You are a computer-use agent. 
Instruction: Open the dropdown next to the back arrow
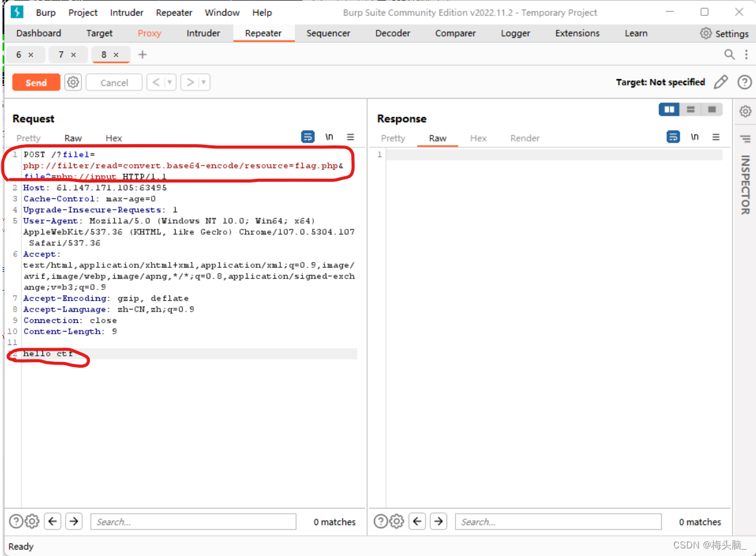pos(169,82)
